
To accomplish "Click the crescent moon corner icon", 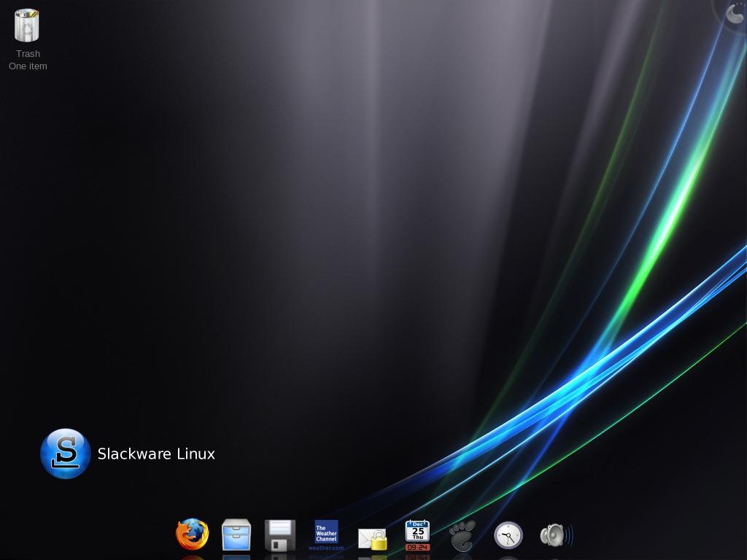I will click(x=735, y=13).
